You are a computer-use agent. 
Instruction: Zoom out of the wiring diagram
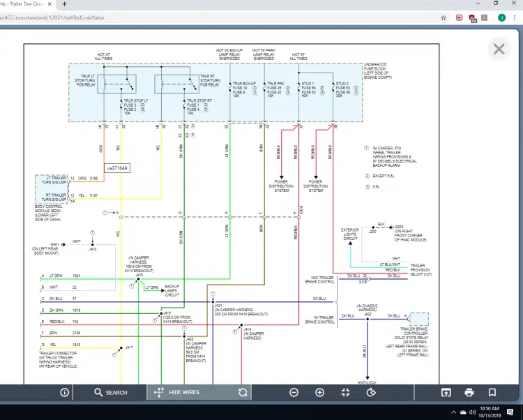(294, 392)
